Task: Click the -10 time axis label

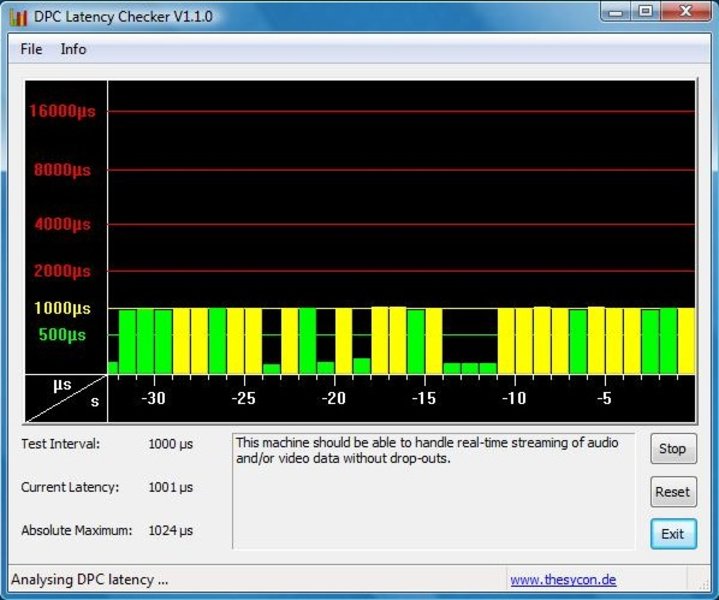Action: coord(514,398)
